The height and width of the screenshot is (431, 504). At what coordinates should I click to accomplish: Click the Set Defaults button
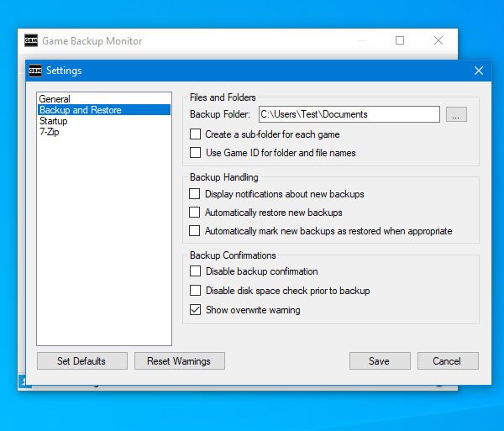82,361
